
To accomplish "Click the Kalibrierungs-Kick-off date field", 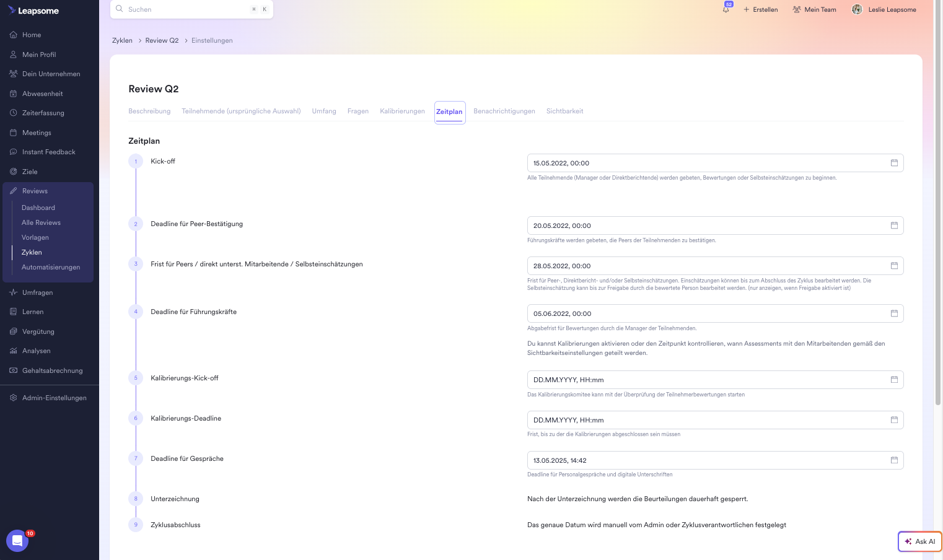I will (706, 380).
